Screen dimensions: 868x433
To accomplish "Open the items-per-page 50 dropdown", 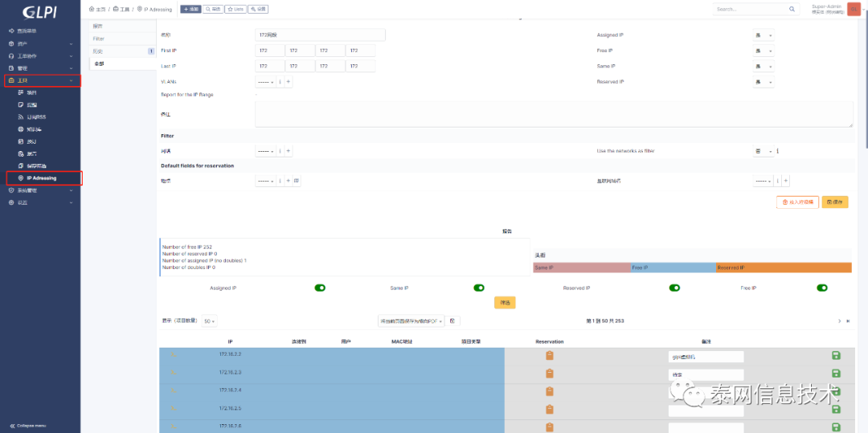I will click(209, 321).
